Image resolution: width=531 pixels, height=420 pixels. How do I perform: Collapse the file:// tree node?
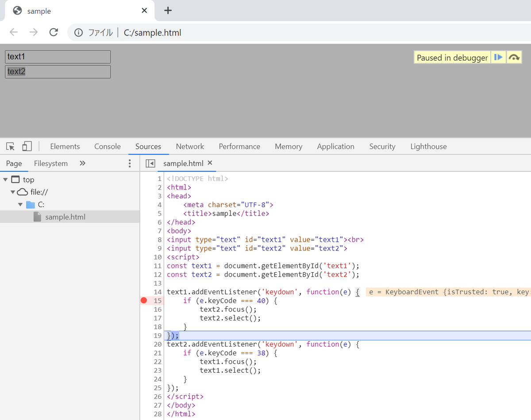click(13, 192)
